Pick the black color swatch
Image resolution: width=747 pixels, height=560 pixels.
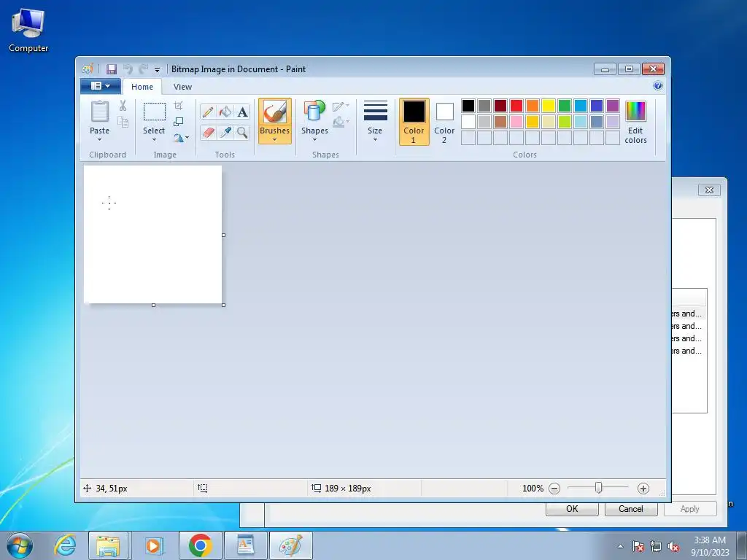468,106
